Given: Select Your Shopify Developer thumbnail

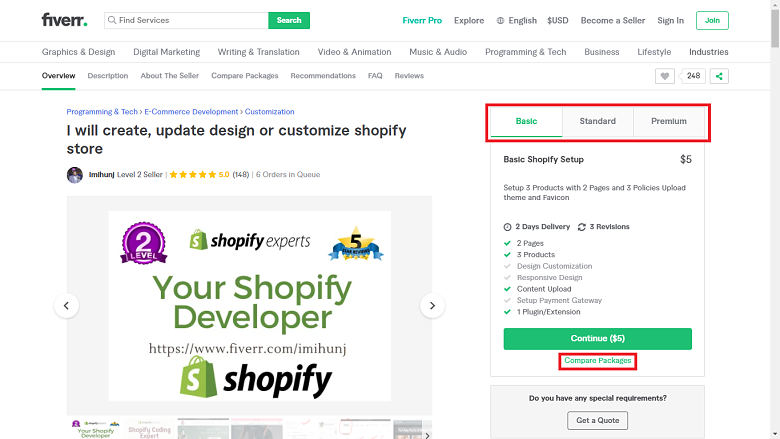Looking at the screenshot, I should tap(96, 429).
